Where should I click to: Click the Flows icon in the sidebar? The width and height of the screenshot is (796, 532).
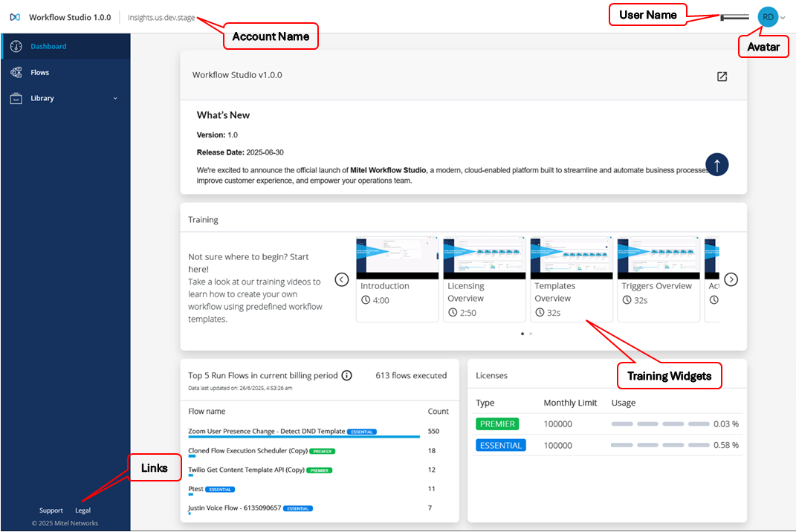pos(16,73)
